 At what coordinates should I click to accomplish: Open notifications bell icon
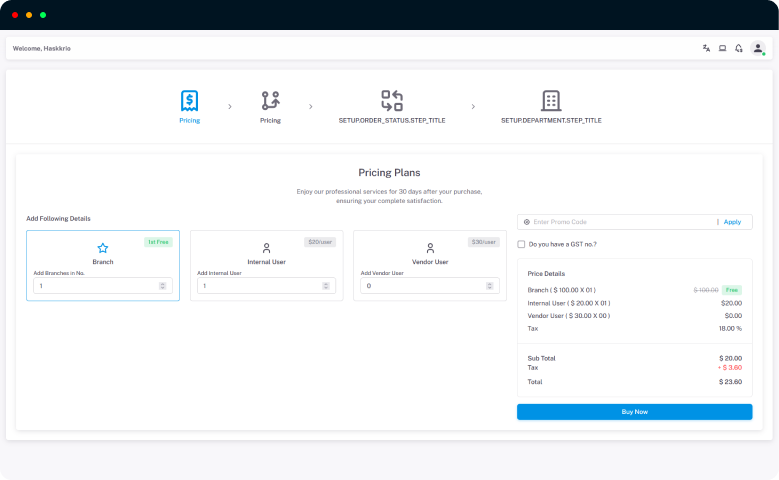pyautogui.click(x=738, y=48)
